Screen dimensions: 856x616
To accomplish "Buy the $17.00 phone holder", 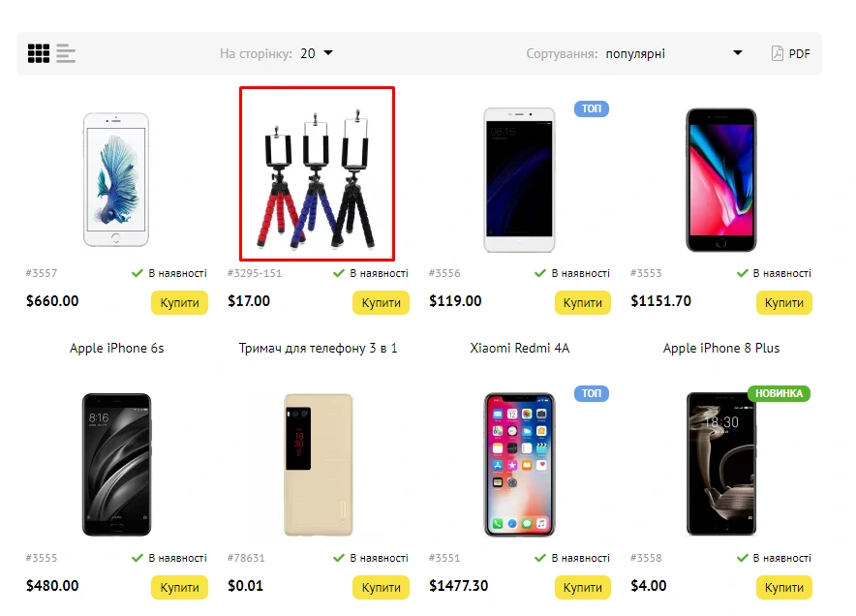I will click(x=382, y=302).
